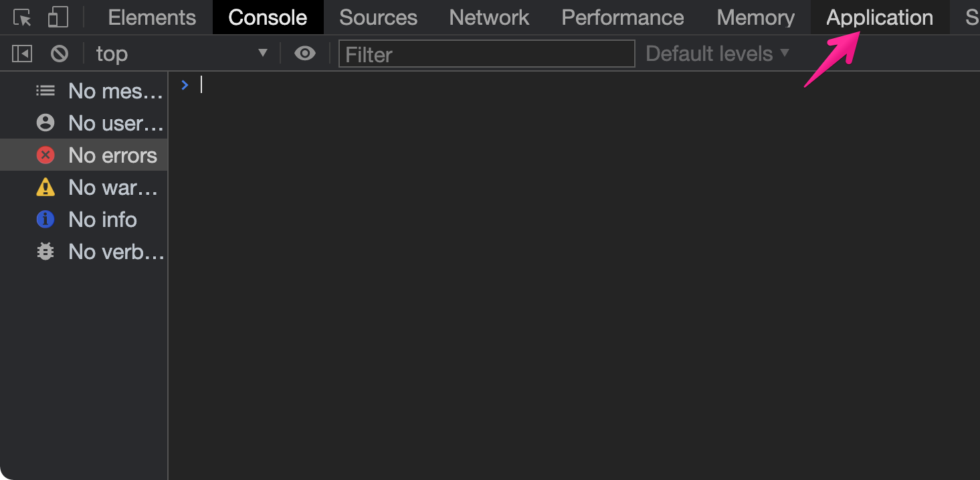This screenshot has width=980, height=480.
Task: Select the No errors sidebar item
Action: [x=84, y=155]
